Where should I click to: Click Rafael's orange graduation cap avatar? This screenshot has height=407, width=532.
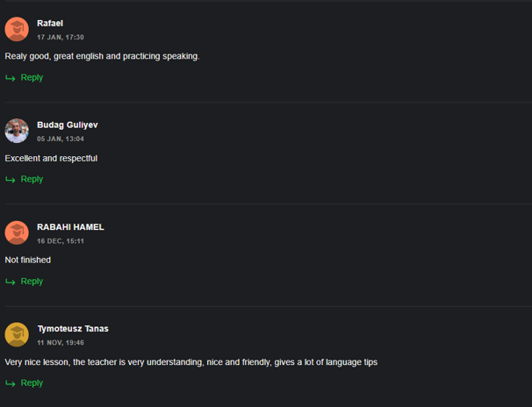click(x=17, y=29)
